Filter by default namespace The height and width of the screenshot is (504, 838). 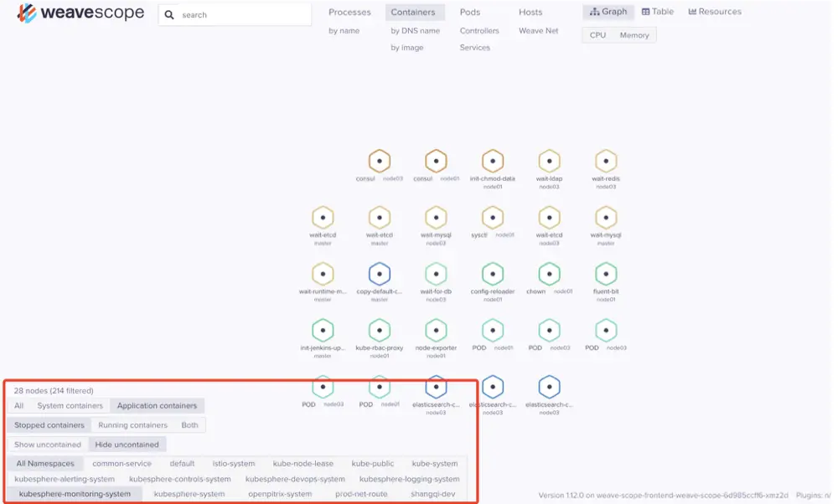[x=182, y=464]
